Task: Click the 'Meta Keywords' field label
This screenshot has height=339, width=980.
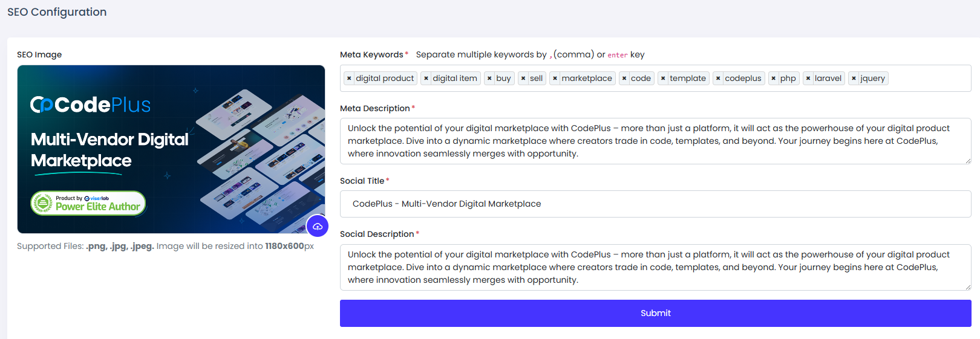Action: tap(371, 54)
